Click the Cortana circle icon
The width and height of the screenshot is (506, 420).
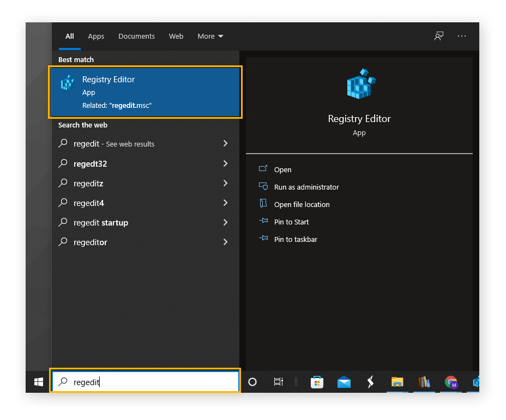252,382
